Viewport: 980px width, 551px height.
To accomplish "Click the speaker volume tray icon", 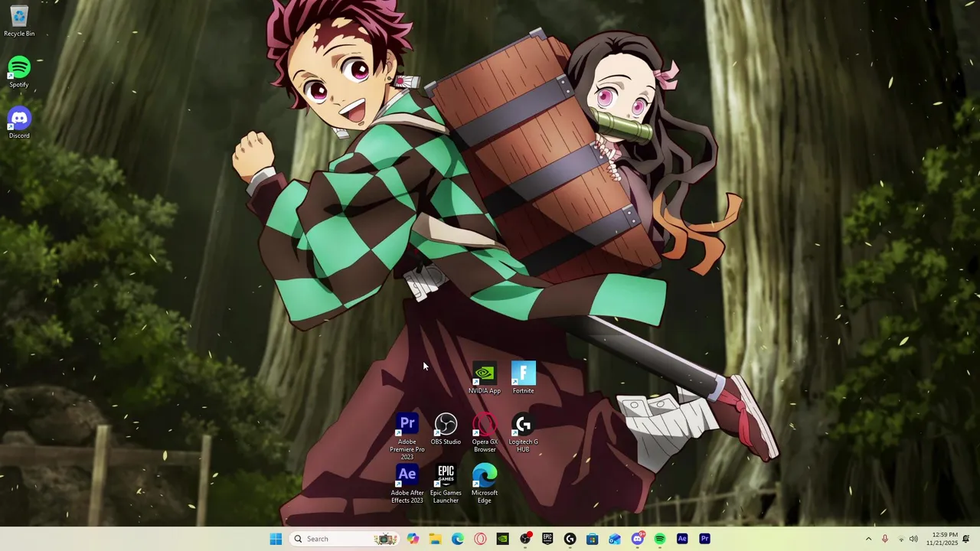I will 913,539.
